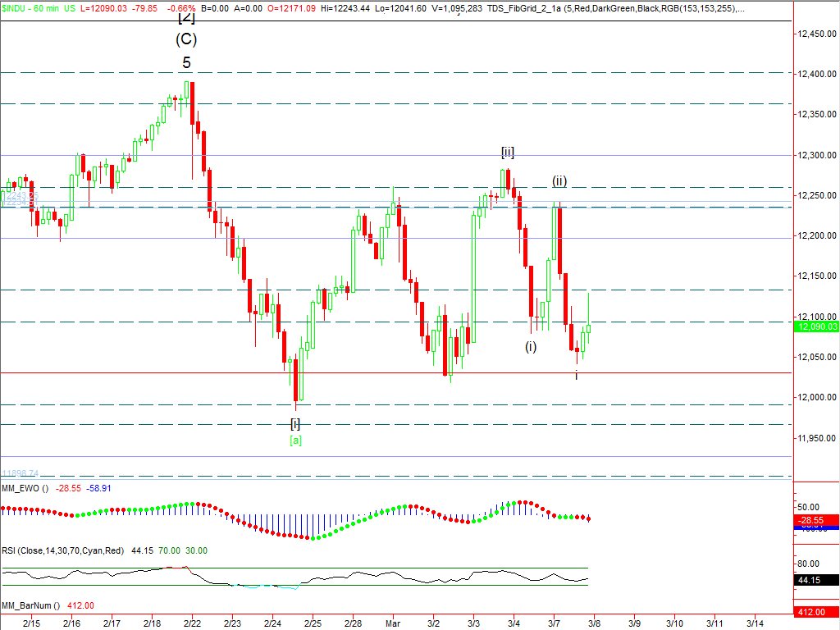Click the 44.15 RSI value tag
The image size is (840, 630).
point(809,581)
